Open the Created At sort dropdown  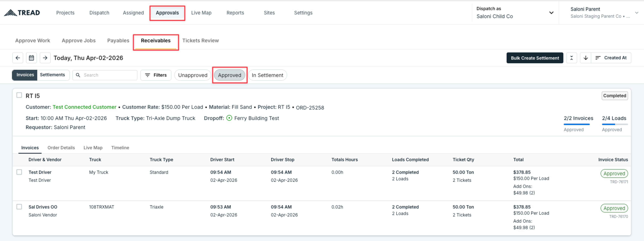[611, 58]
